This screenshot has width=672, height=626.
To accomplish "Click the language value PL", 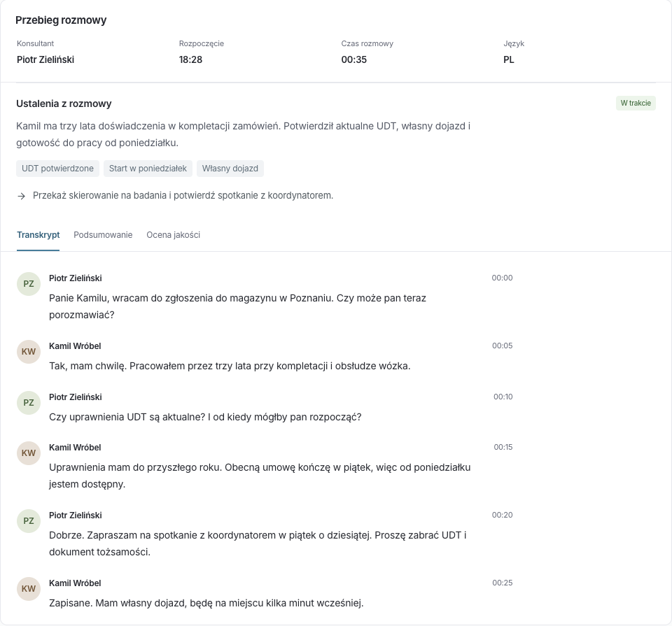I will (509, 59).
